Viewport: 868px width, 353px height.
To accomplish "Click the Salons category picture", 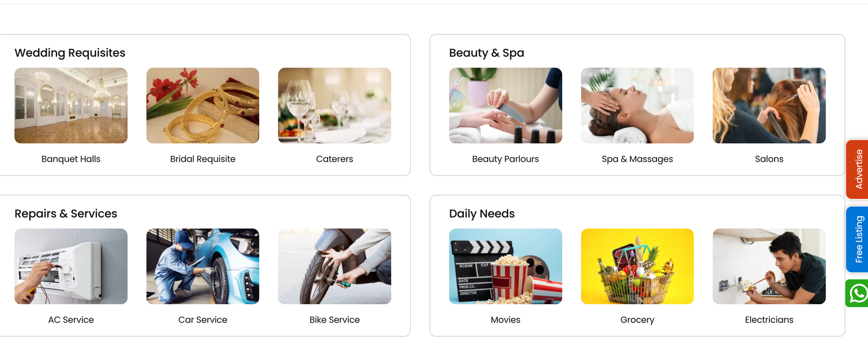I will click(769, 105).
